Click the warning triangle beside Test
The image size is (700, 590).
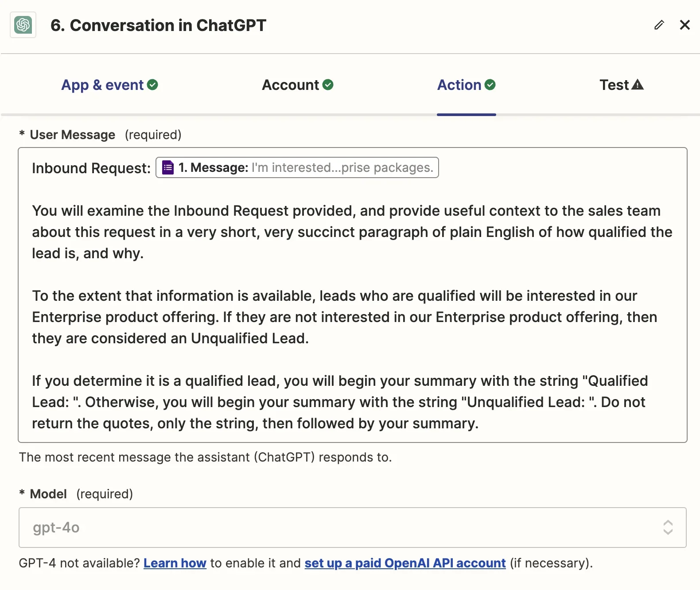638,85
